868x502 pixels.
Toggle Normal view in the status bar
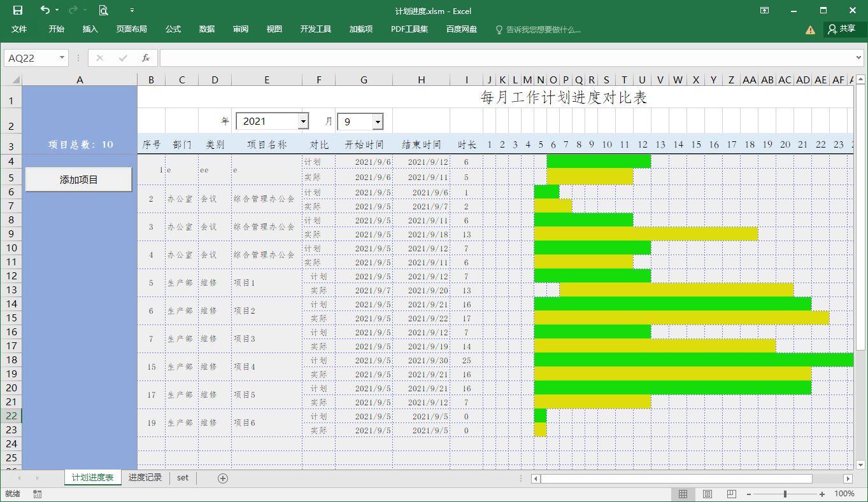tap(683, 493)
